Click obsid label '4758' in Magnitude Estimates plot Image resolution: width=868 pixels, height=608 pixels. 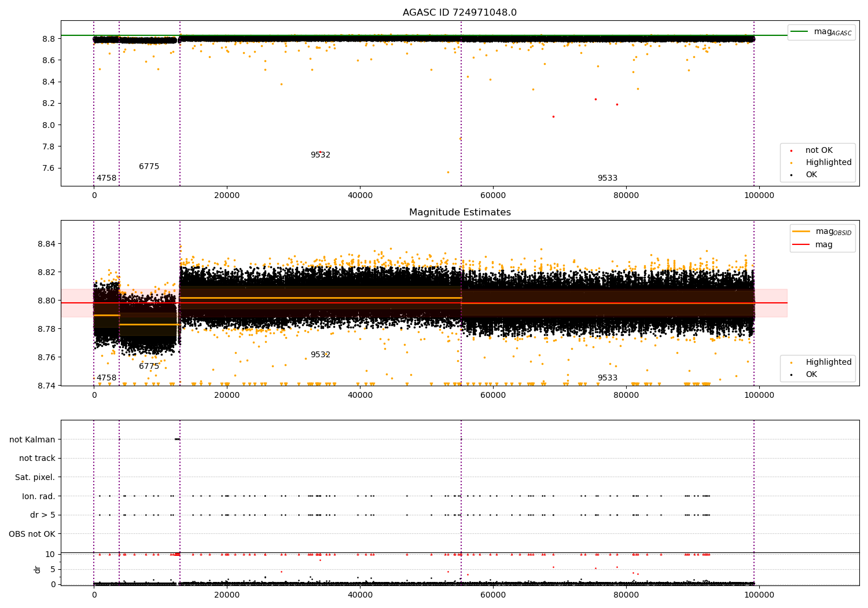[106, 378]
